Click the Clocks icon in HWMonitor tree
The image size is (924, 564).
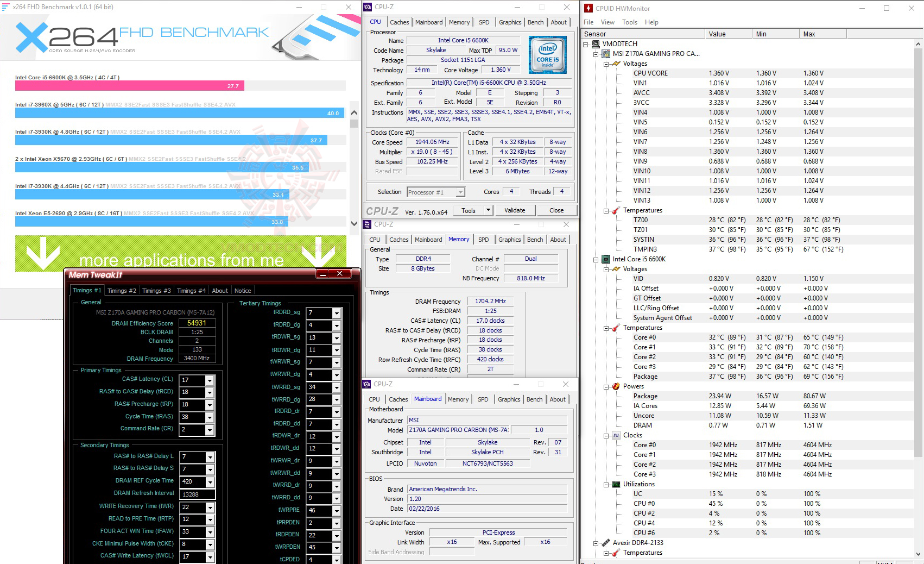616,435
